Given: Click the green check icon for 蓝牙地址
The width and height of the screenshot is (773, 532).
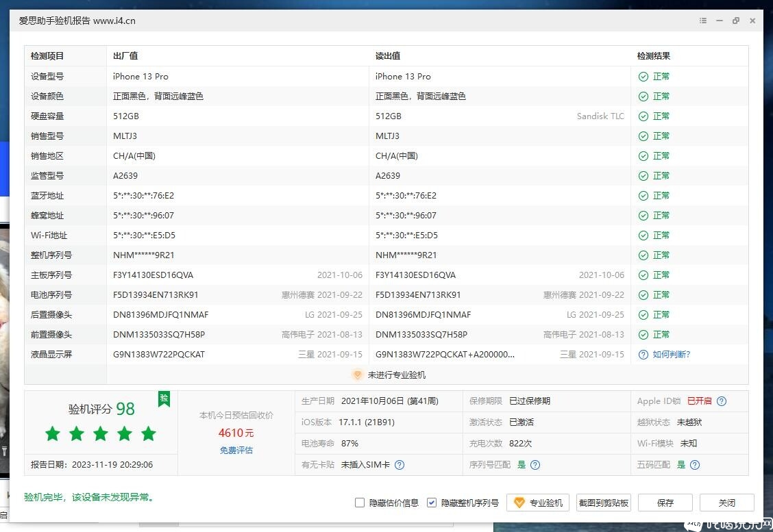Looking at the screenshot, I should (x=643, y=196).
